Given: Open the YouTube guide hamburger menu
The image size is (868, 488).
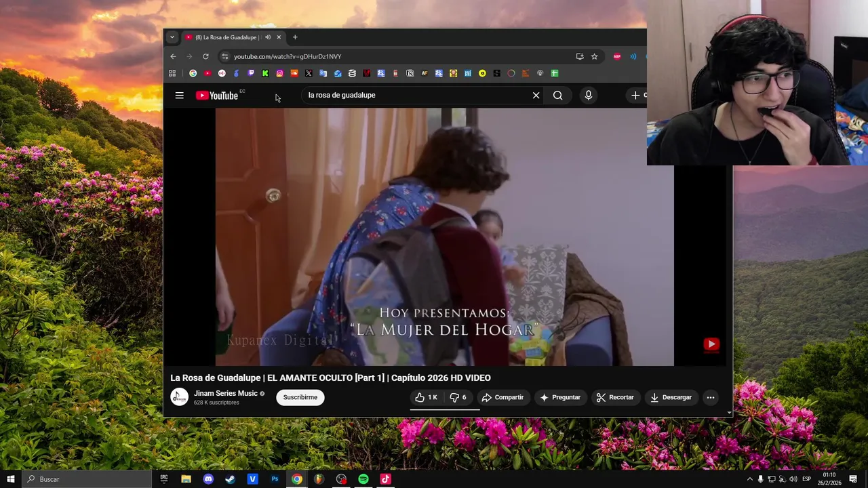Looking at the screenshot, I should click(179, 96).
